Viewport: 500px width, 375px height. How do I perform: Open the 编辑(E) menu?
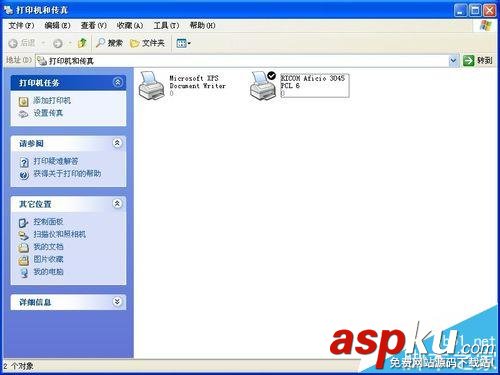click(x=57, y=25)
